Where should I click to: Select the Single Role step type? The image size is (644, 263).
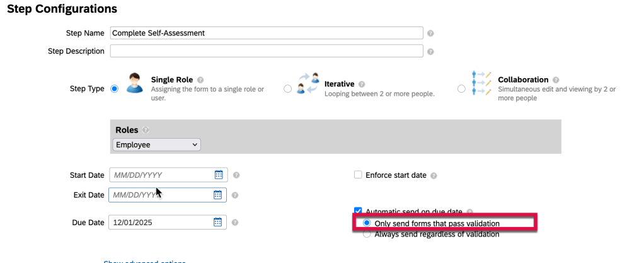tap(114, 89)
